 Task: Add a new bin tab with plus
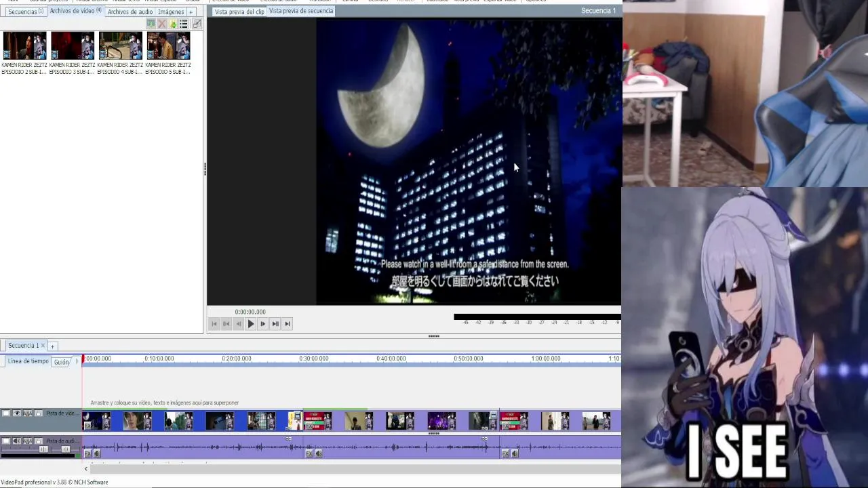191,12
